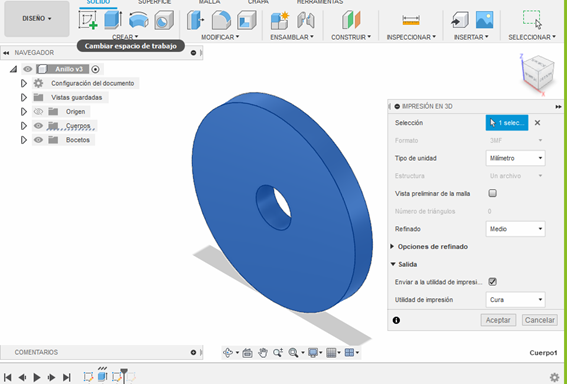This screenshot has width=567, height=384.
Task: Open the Tipo de unidad Milímetro dropdown
Action: click(515, 158)
